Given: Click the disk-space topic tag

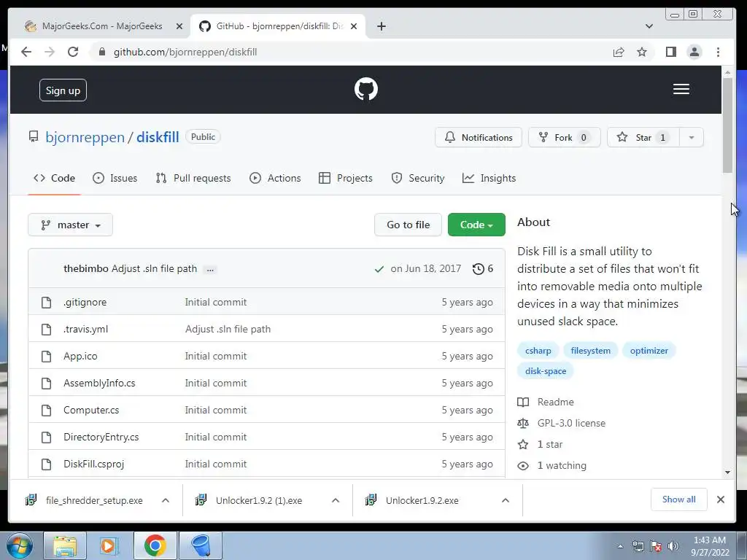Looking at the screenshot, I should (546, 371).
